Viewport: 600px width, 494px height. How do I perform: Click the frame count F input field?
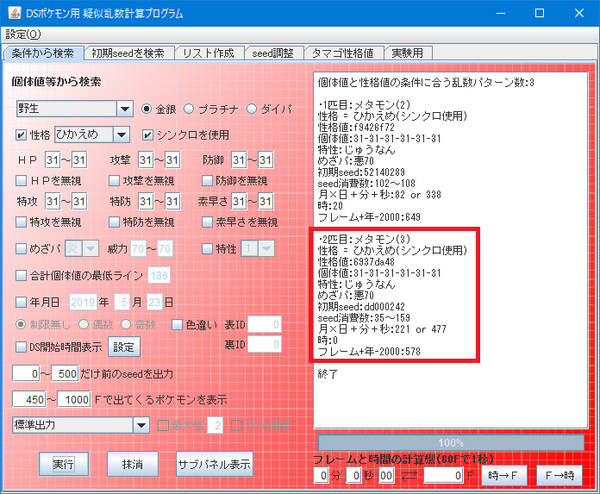[444, 476]
